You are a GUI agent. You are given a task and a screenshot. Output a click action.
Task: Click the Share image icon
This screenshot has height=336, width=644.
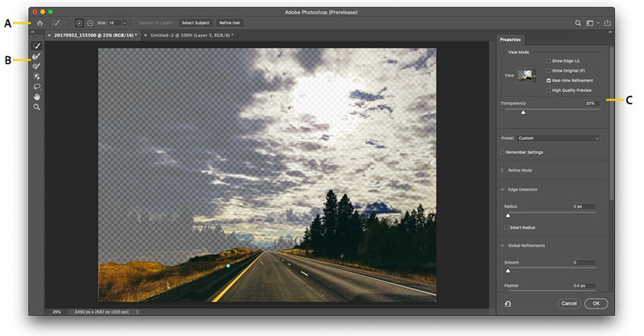[x=608, y=23]
